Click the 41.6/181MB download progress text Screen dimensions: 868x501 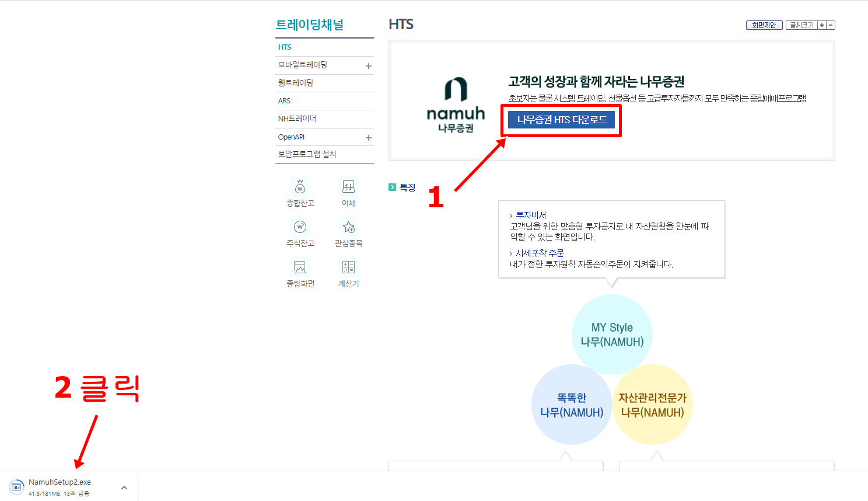pyautogui.click(x=59, y=494)
